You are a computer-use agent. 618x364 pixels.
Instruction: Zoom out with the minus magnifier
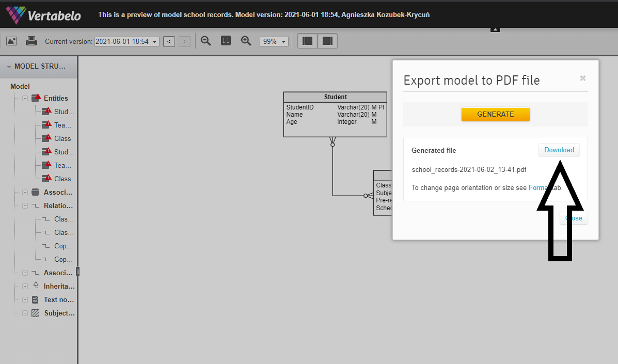click(x=205, y=41)
